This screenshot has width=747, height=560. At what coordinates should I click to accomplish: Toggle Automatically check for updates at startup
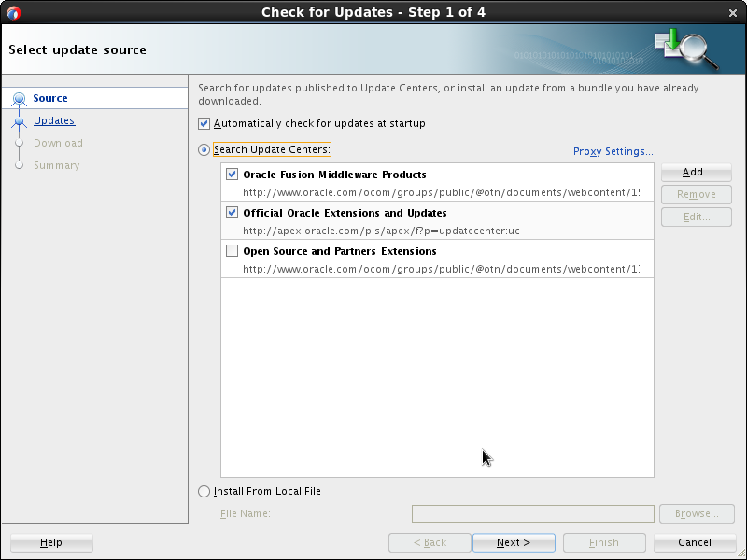click(204, 124)
